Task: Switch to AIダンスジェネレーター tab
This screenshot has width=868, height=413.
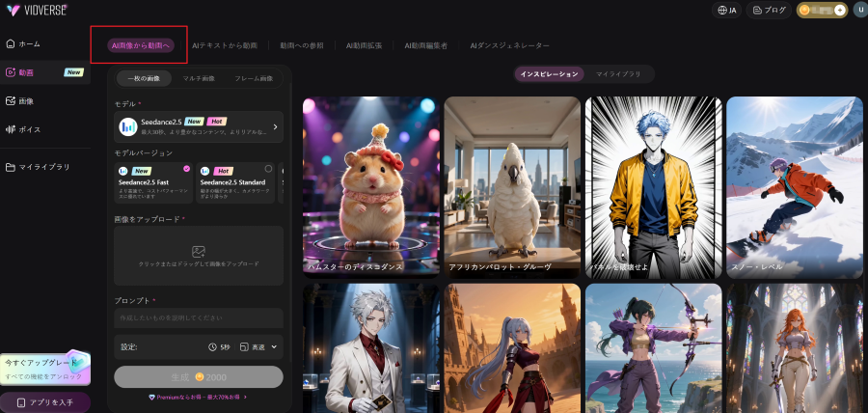Action: (509, 46)
